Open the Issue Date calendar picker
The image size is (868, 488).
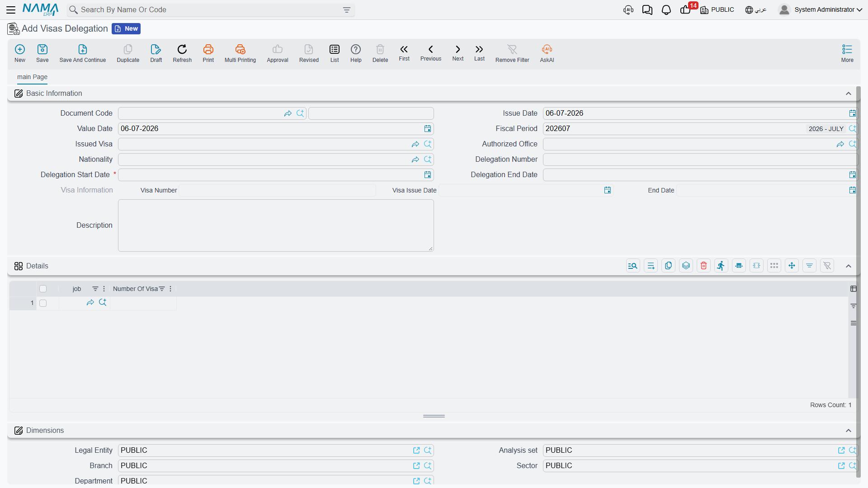tap(852, 113)
